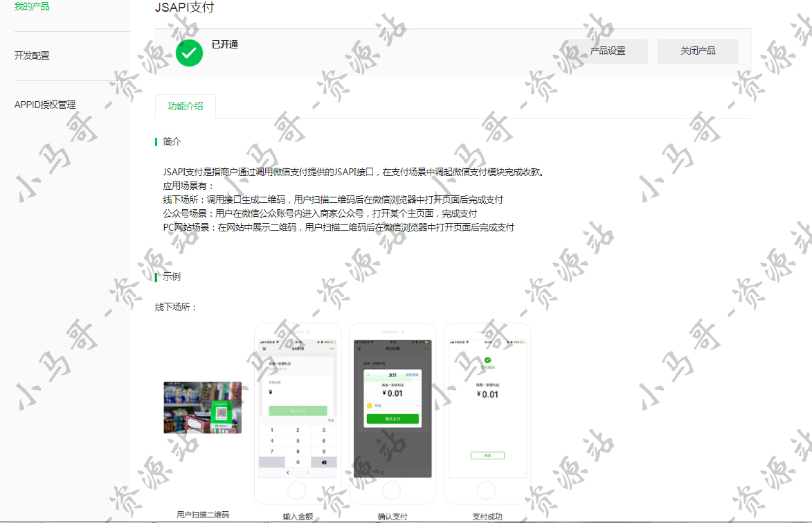This screenshot has width=812, height=523.
Task: Open APPID授权管理 in the sidebar
Action: (x=45, y=105)
